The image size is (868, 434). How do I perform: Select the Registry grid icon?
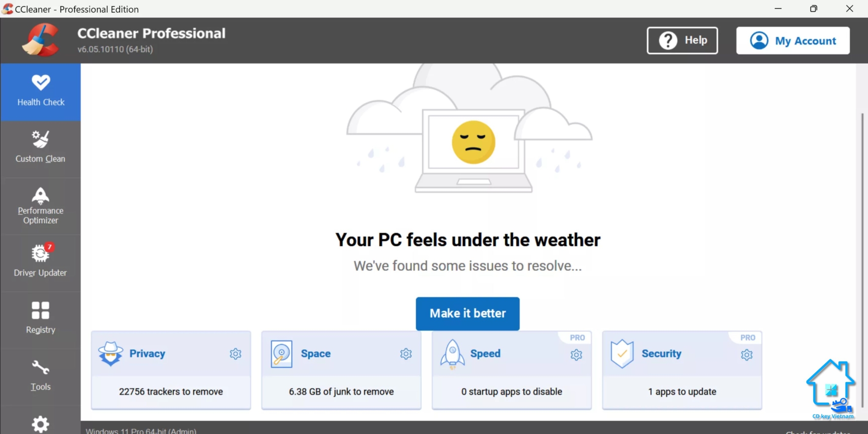(41, 310)
